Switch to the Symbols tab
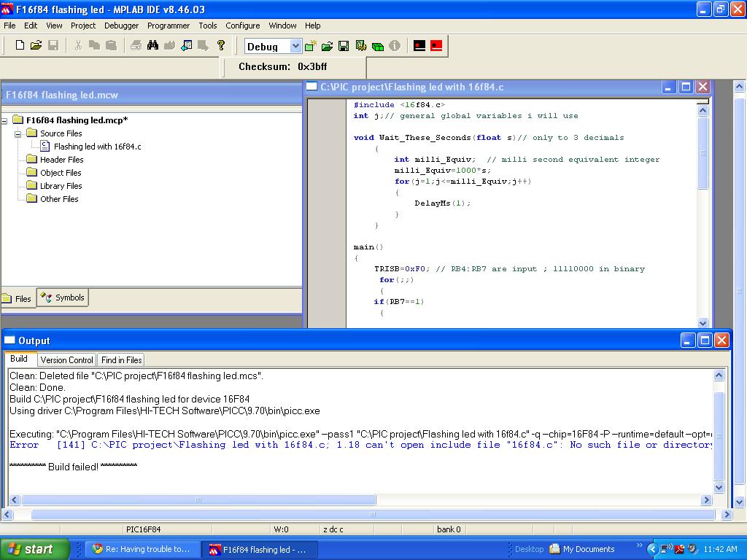This screenshot has height=560, width=747. [x=63, y=297]
